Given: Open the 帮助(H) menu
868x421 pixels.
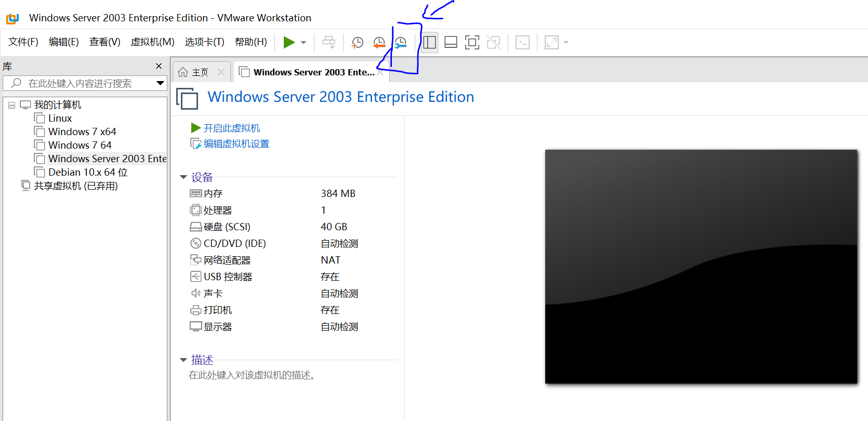Looking at the screenshot, I should click(251, 42).
